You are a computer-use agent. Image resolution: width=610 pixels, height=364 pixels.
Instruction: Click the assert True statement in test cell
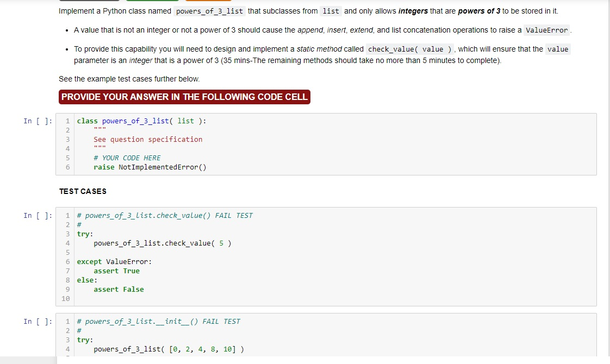[x=115, y=271]
